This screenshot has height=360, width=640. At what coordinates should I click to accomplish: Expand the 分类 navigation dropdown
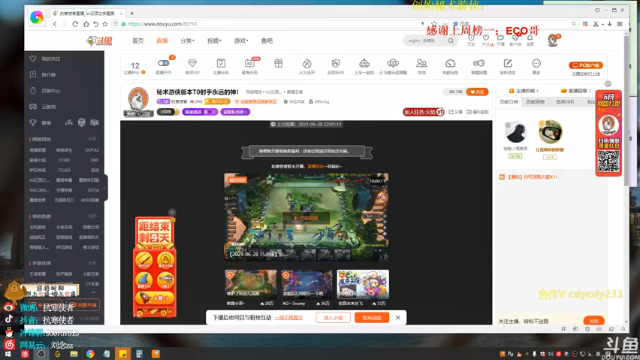187,41
